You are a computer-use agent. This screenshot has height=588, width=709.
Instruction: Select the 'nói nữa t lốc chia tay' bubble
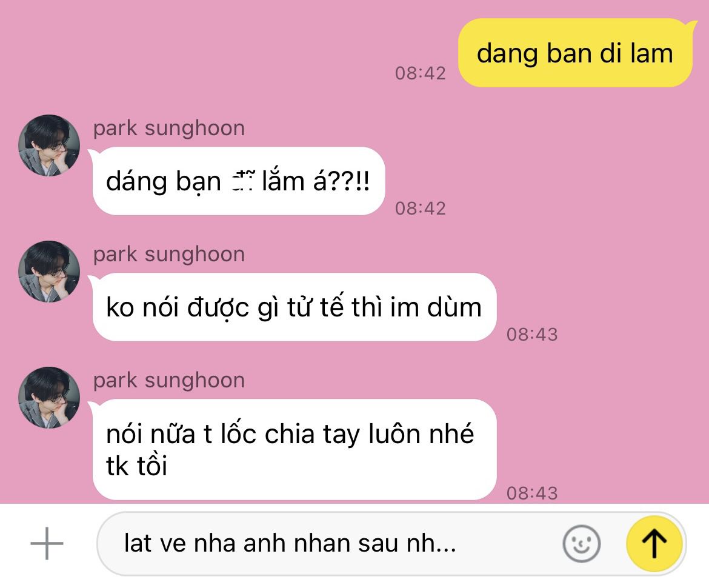(x=294, y=450)
